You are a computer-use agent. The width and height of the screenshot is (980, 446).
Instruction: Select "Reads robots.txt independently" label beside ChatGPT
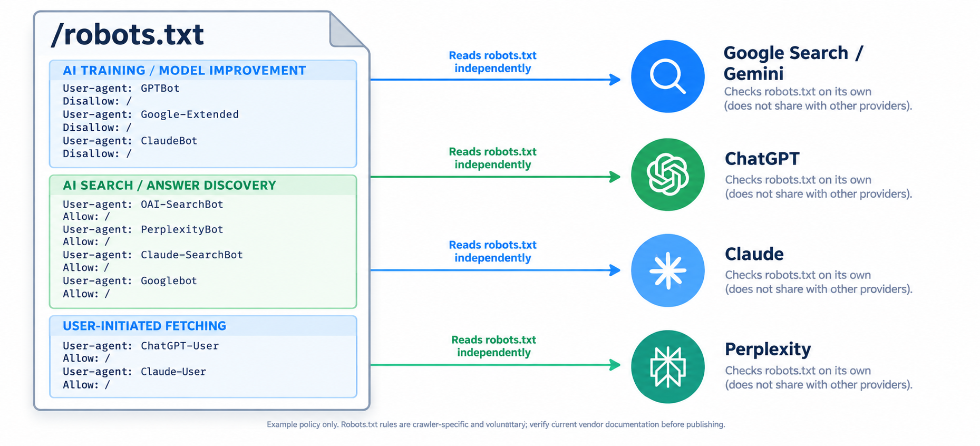tap(493, 158)
